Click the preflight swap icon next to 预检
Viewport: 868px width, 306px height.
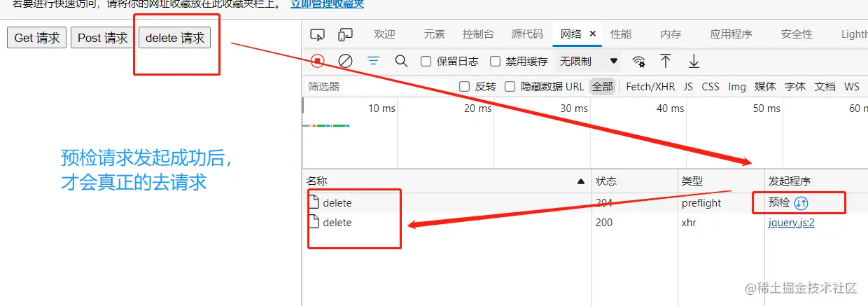coord(801,203)
